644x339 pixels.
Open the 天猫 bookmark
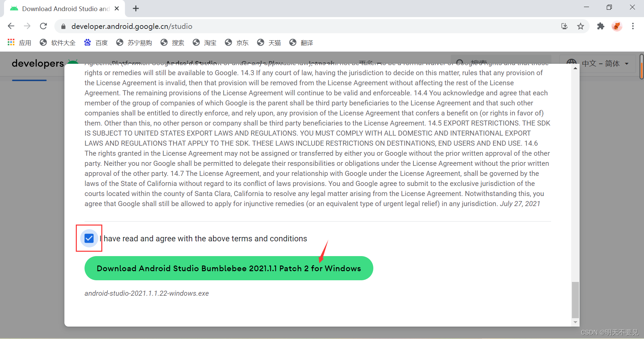coord(269,43)
